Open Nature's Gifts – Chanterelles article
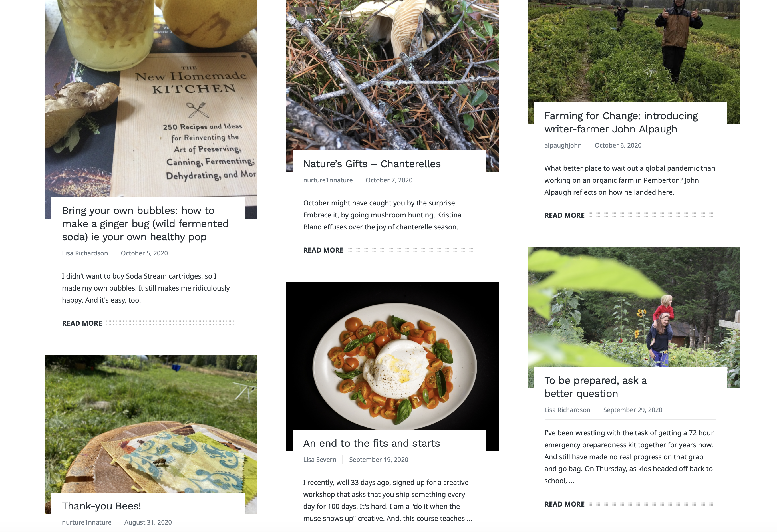Image resolution: width=777 pixels, height=532 pixels. [x=372, y=164]
